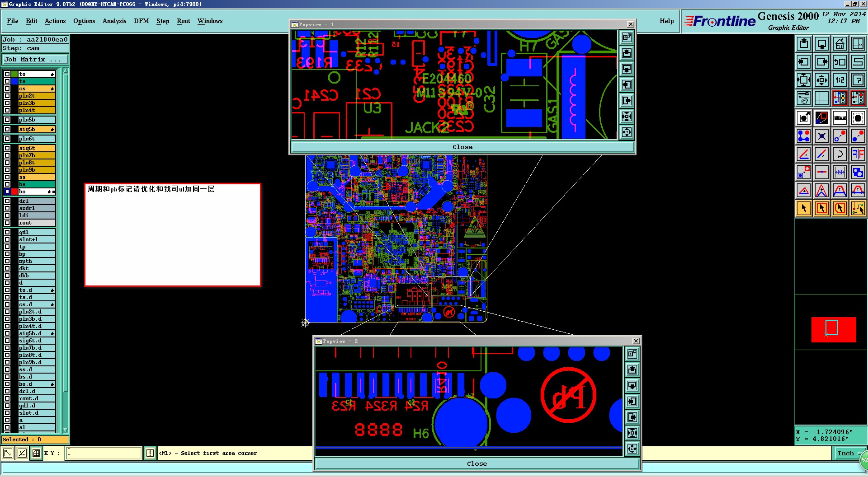Select the polygon area select arrow tool
868x477 pixels.
point(840,208)
